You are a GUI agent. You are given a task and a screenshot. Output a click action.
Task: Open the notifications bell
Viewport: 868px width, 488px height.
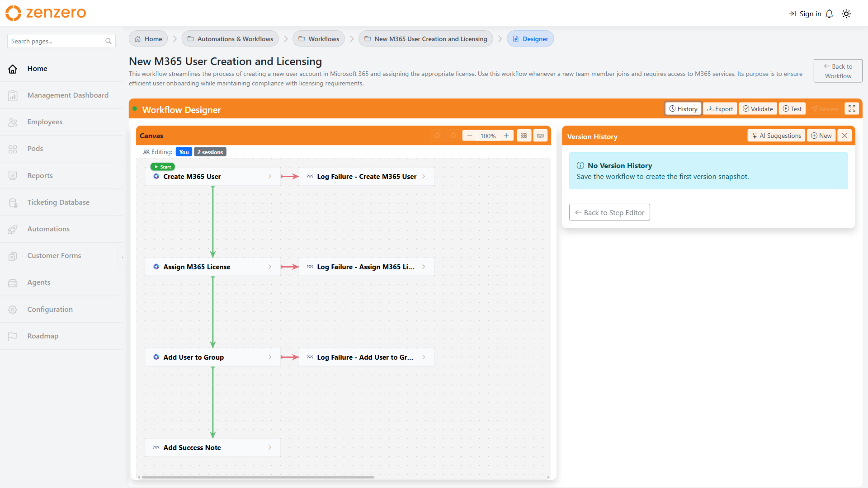829,14
